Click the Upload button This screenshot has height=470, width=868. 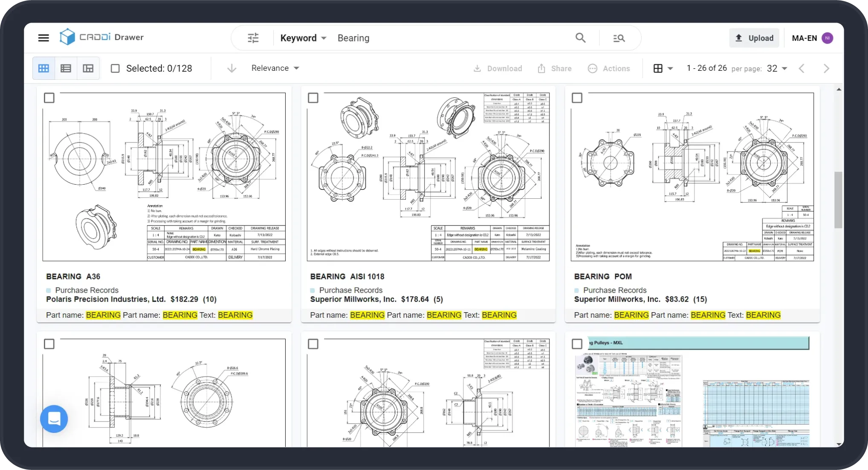[x=754, y=38]
